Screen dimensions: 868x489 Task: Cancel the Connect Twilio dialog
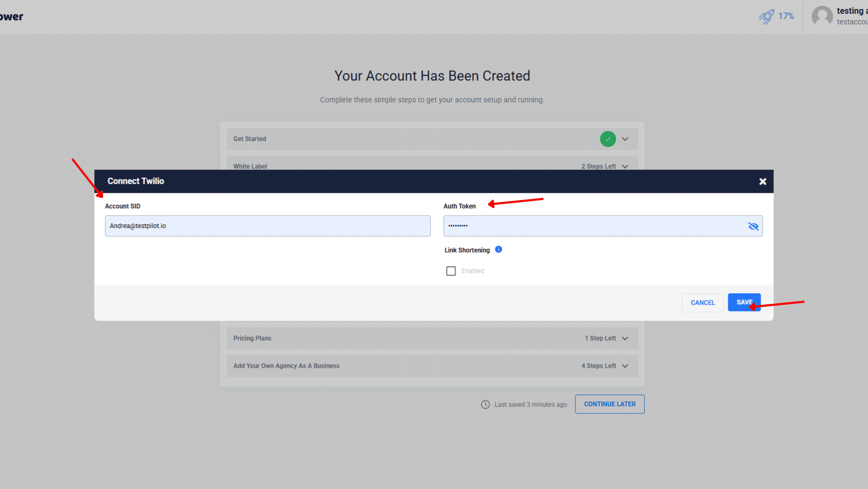703,303
